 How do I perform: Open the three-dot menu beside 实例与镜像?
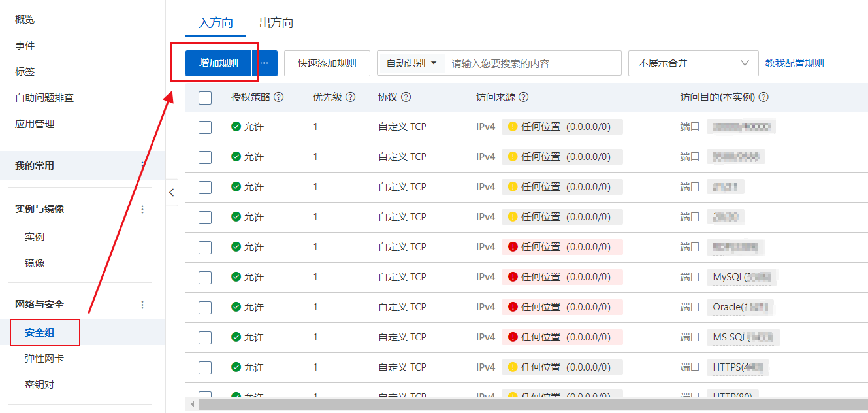coord(143,209)
